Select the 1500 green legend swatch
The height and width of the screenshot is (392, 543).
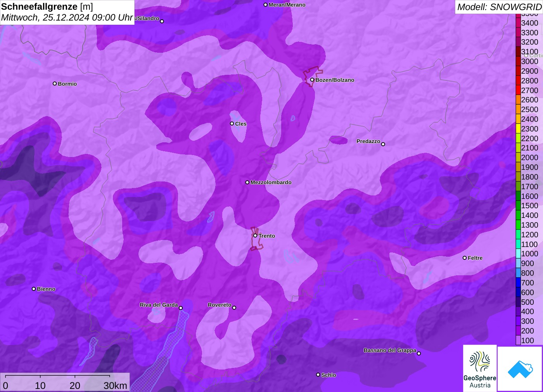[x=518, y=205]
